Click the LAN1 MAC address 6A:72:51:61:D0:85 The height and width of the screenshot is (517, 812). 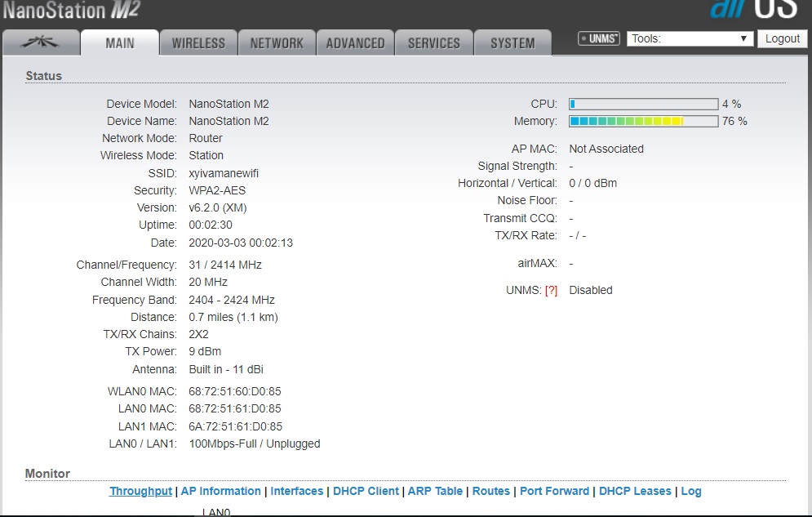[x=235, y=427]
